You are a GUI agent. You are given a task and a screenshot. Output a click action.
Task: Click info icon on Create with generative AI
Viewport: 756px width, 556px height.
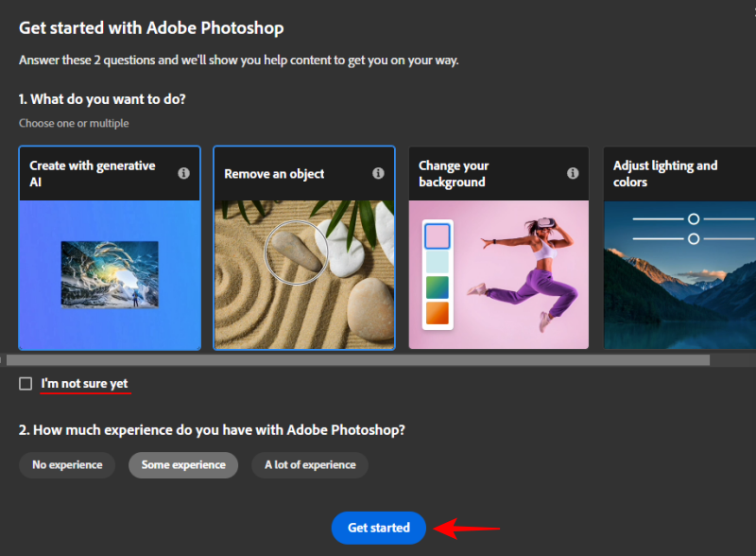[183, 173]
